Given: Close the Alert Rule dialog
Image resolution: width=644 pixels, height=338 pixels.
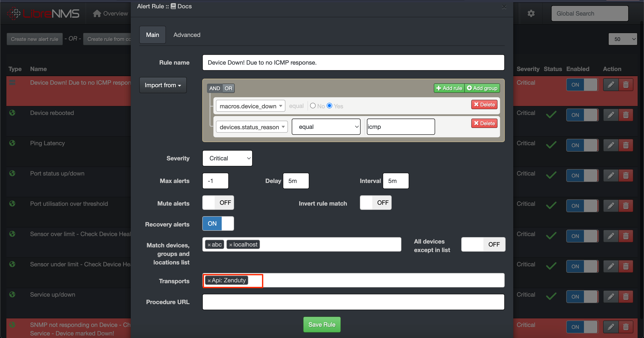Looking at the screenshot, I should coord(504,7).
